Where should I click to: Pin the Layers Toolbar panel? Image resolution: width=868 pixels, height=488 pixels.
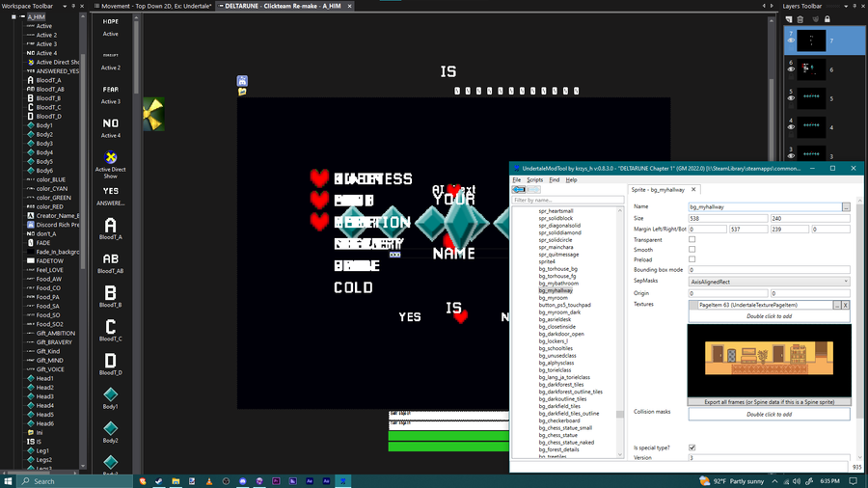tap(854, 6)
